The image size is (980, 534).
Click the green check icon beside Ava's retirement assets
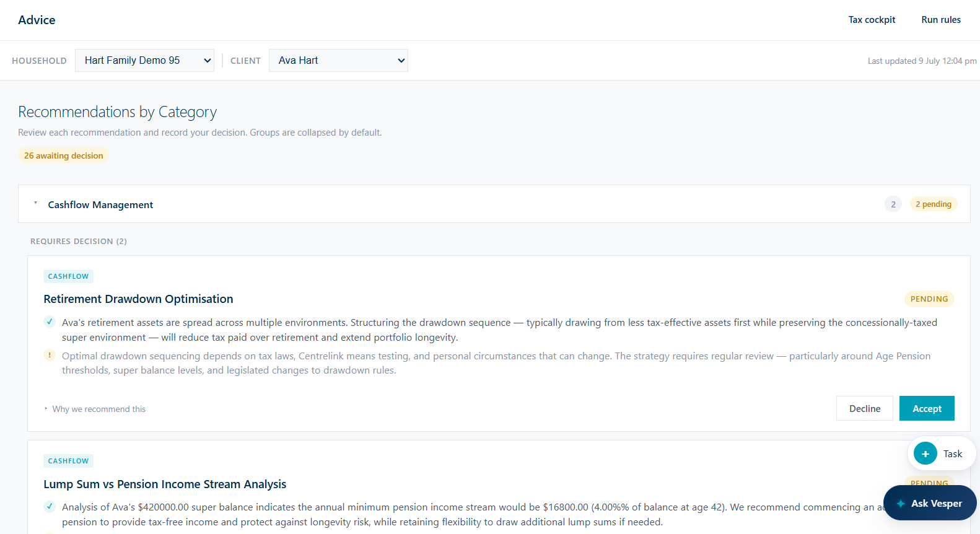pyautogui.click(x=50, y=322)
